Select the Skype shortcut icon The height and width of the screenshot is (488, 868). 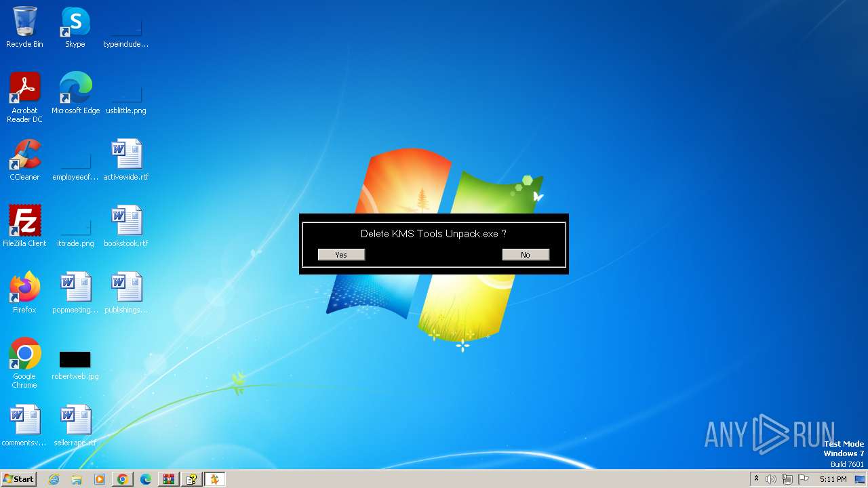(75, 27)
